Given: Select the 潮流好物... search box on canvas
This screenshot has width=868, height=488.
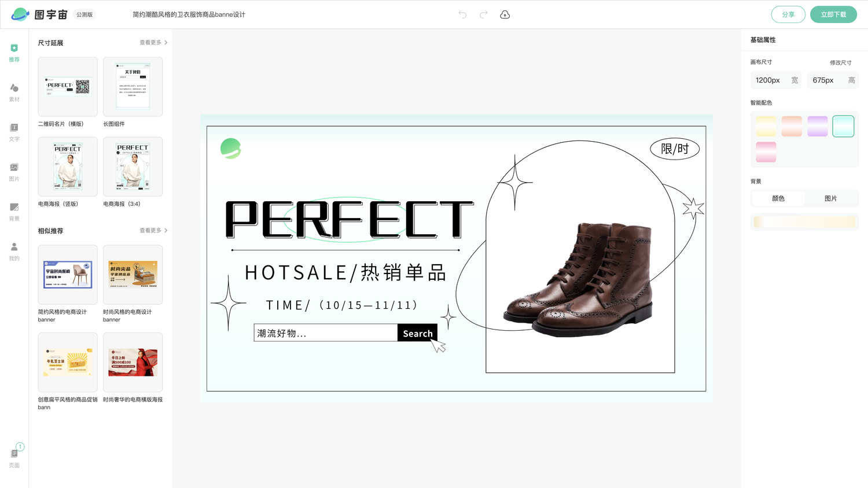Looking at the screenshot, I should coord(326,333).
